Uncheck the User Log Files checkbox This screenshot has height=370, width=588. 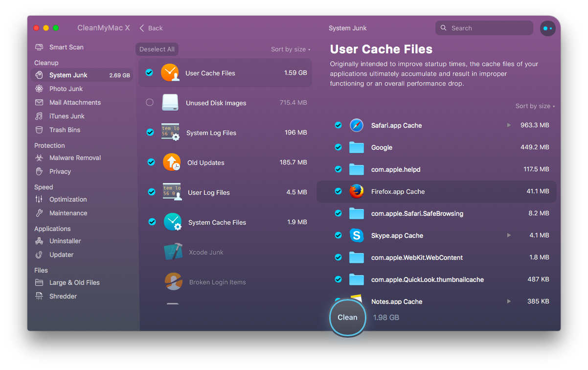[x=152, y=192]
